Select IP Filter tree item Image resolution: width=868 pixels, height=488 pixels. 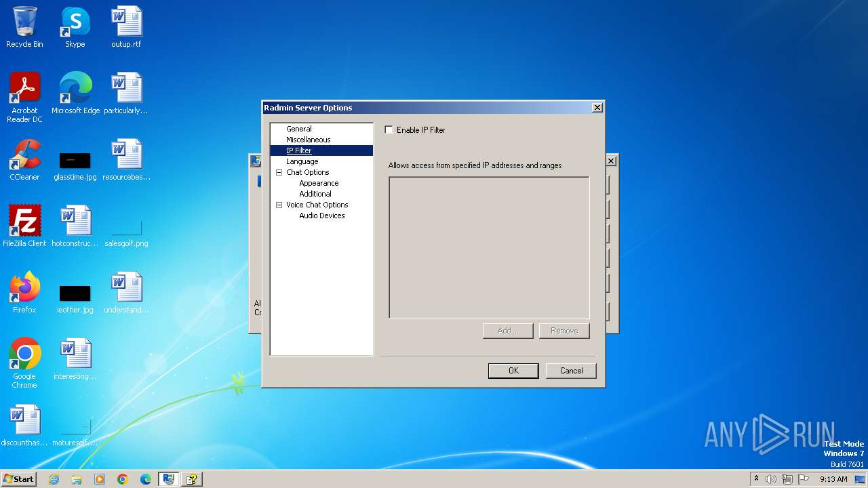(299, 150)
